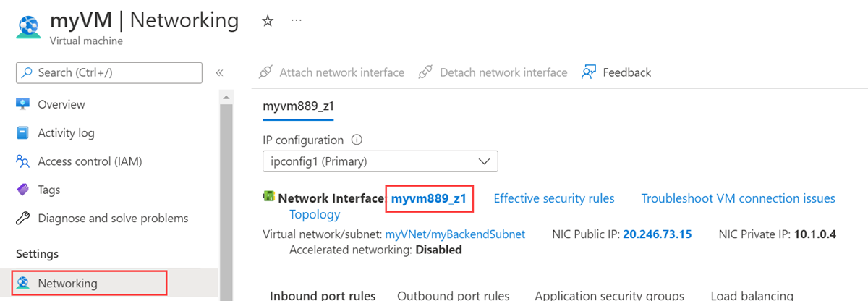Select the myvm889_z1 tab
868x301 pixels.
coord(298,106)
